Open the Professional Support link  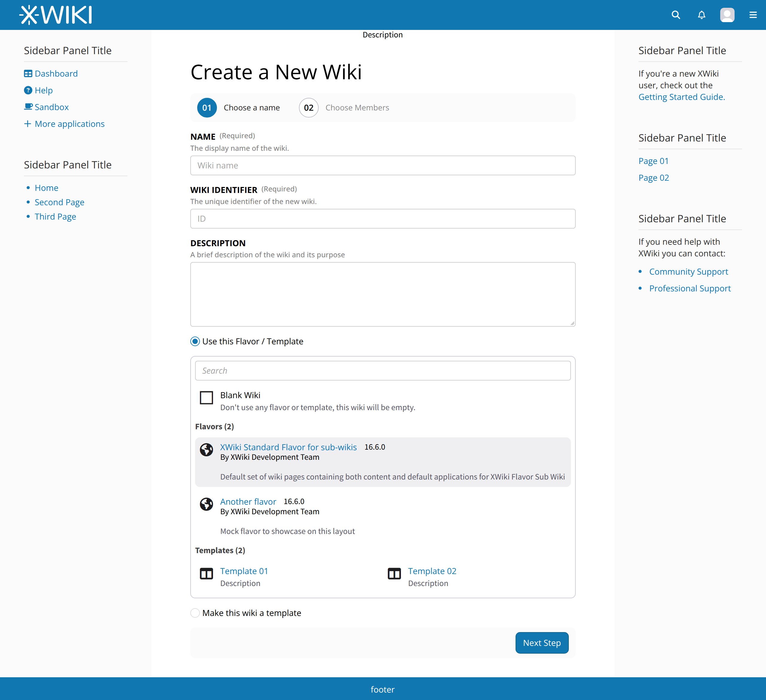pos(690,288)
